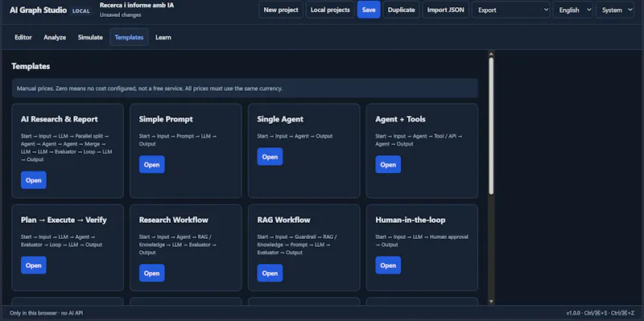Click the Single Agent card title

click(x=280, y=119)
